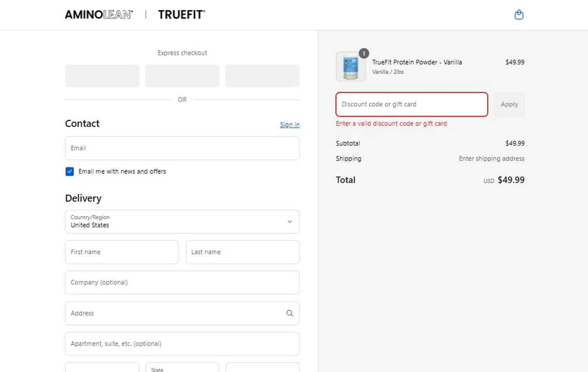The width and height of the screenshot is (588, 372).
Task: Click the Sign in link
Action: click(x=290, y=125)
